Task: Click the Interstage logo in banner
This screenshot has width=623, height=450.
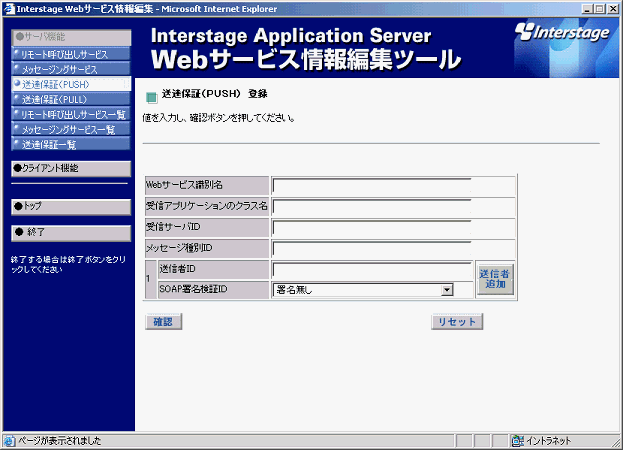Action: [x=562, y=33]
